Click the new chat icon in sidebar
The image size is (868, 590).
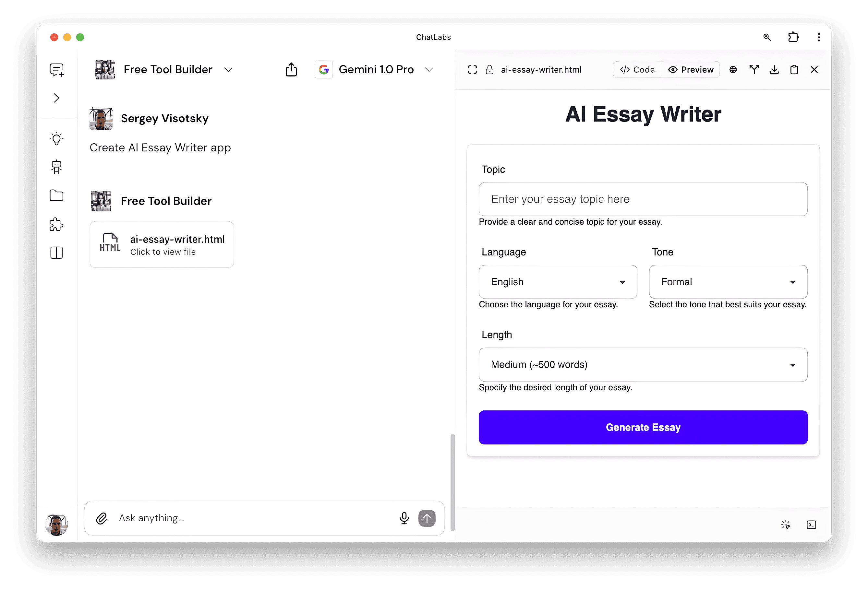point(57,70)
